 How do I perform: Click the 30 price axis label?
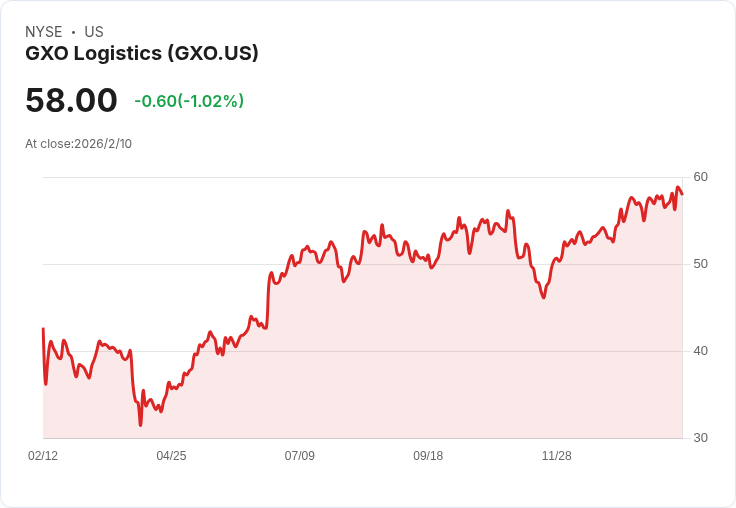pyautogui.click(x=701, y=438)
